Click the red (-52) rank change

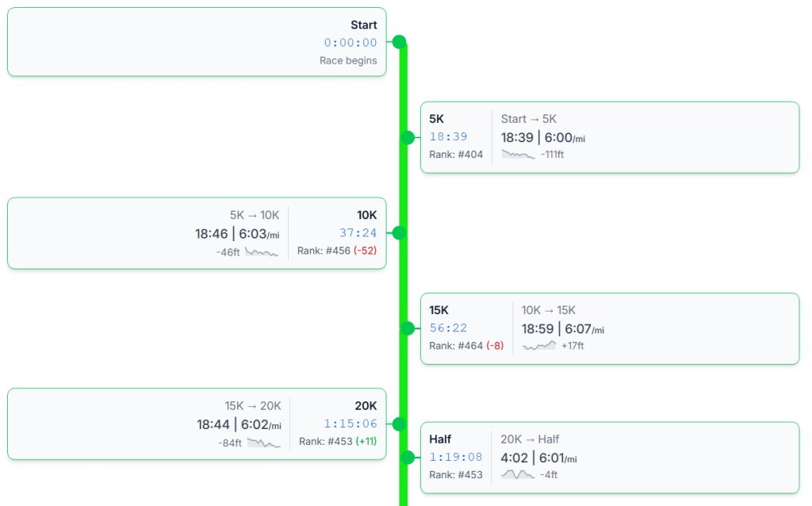[x=365, y=251]
